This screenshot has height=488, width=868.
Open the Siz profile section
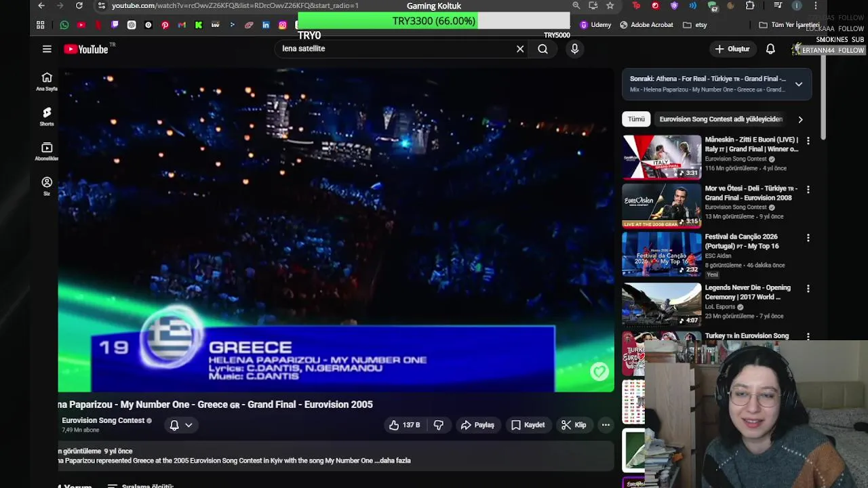tap(47, 186)
